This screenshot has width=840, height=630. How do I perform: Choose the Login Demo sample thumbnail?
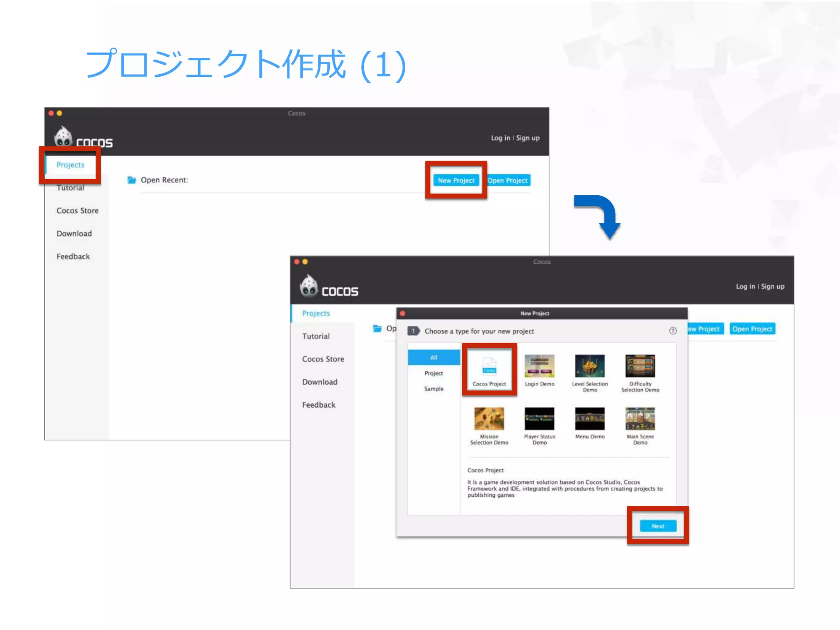[x=539, y=366]
